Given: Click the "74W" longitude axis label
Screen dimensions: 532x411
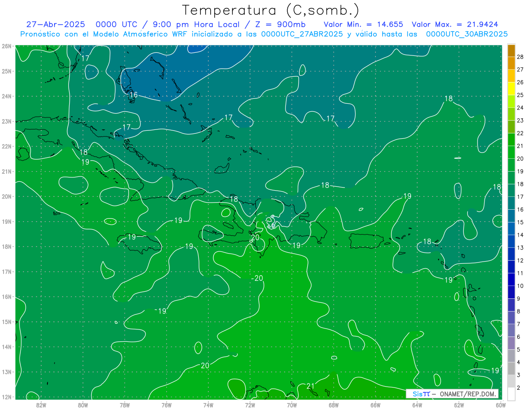Looking at the screenshot, I should point(208,405).
